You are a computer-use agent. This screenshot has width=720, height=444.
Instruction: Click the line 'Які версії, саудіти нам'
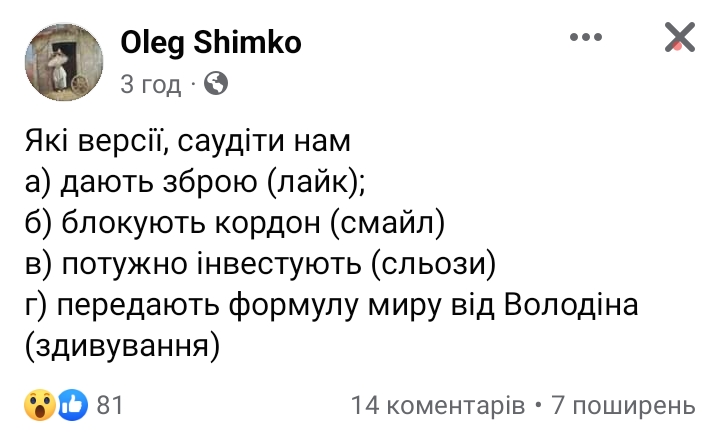[x=187, y=141]
